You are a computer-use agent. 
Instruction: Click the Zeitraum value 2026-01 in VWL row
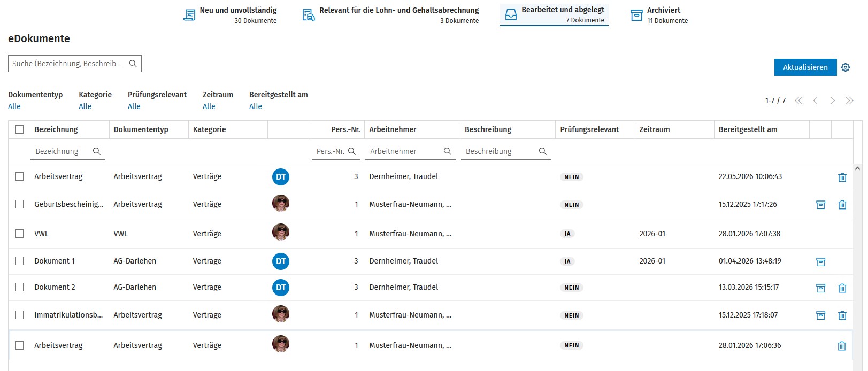coord(652,234)
